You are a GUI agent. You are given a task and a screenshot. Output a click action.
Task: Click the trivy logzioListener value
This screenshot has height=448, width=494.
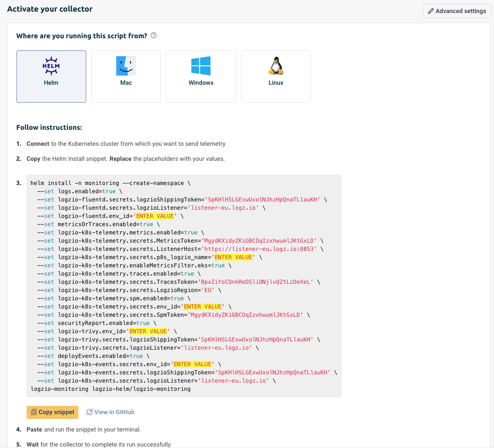[216, 348]
